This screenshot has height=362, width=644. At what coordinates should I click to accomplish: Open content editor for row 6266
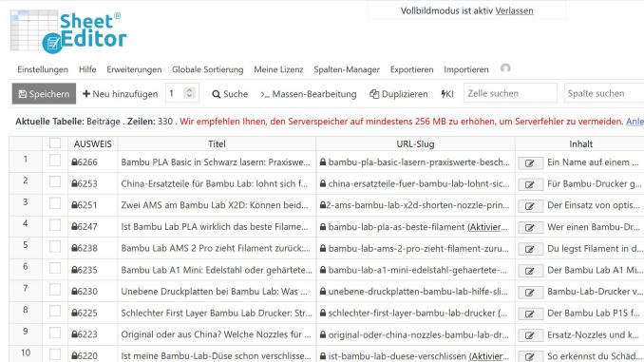coord(530,163)
